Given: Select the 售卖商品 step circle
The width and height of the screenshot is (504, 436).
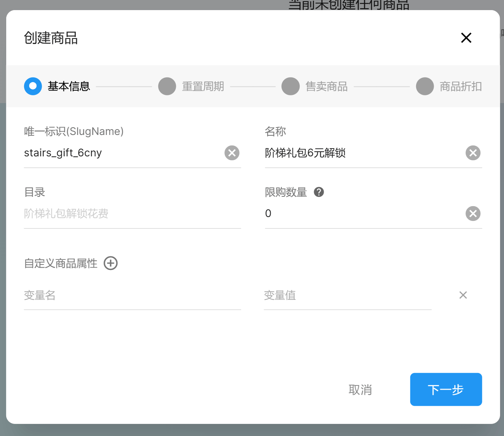Looking at the screenshot, I should click(x=290, y=86).
